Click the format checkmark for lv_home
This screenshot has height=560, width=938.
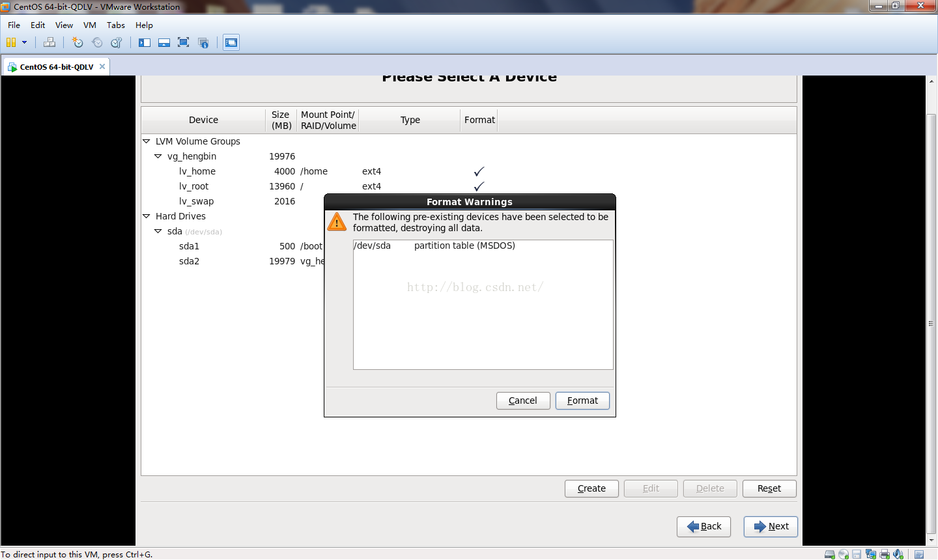[x=479, y=171]
